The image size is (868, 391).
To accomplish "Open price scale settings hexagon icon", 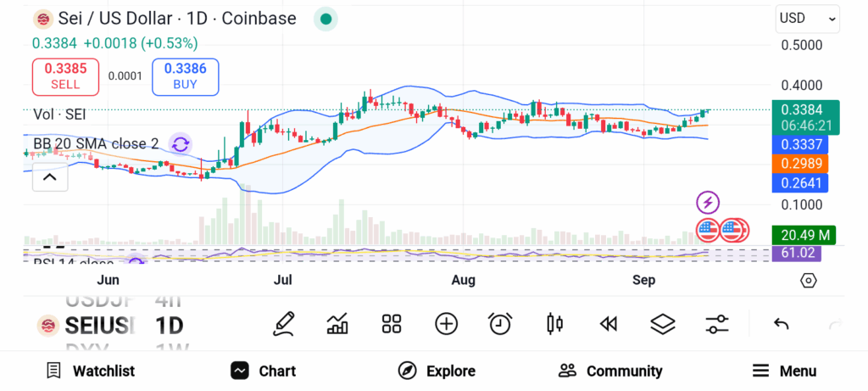I will coord(808,281).
